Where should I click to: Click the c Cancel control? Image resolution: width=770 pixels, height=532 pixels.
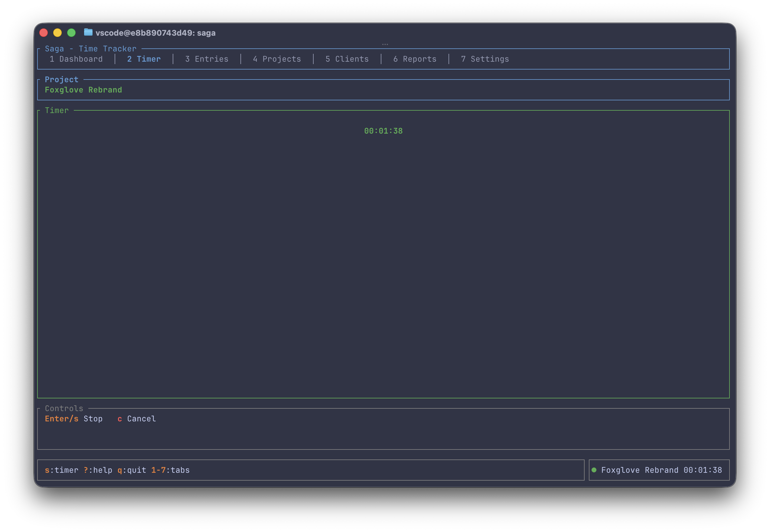[137, 419]
